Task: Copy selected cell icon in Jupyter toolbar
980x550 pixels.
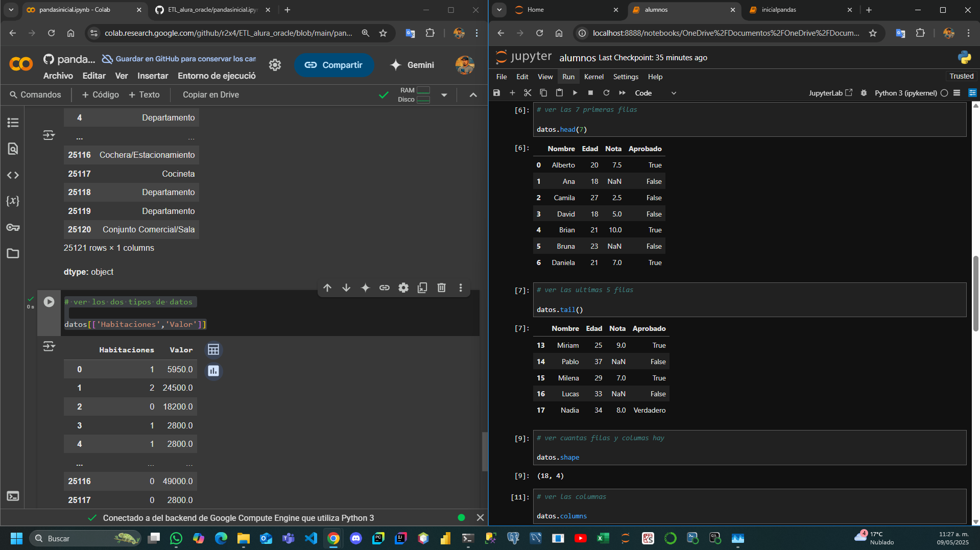Action: pyautogui.click(x=543, y=93)
